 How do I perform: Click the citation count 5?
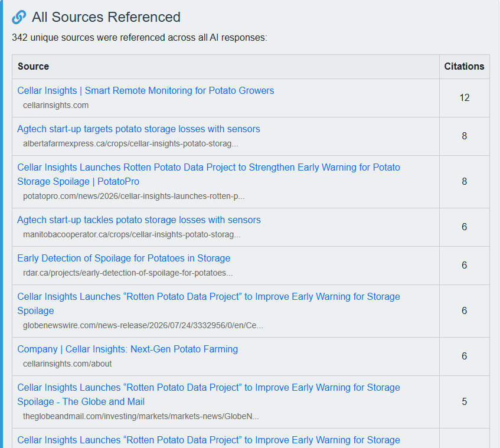[465, 401]
